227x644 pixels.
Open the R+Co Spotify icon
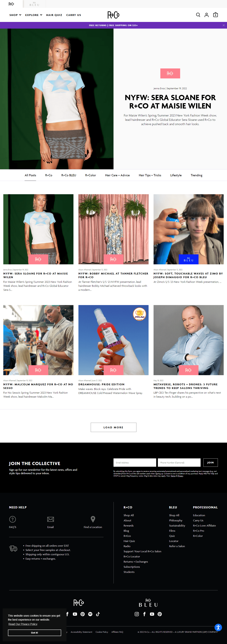point(90,614)
